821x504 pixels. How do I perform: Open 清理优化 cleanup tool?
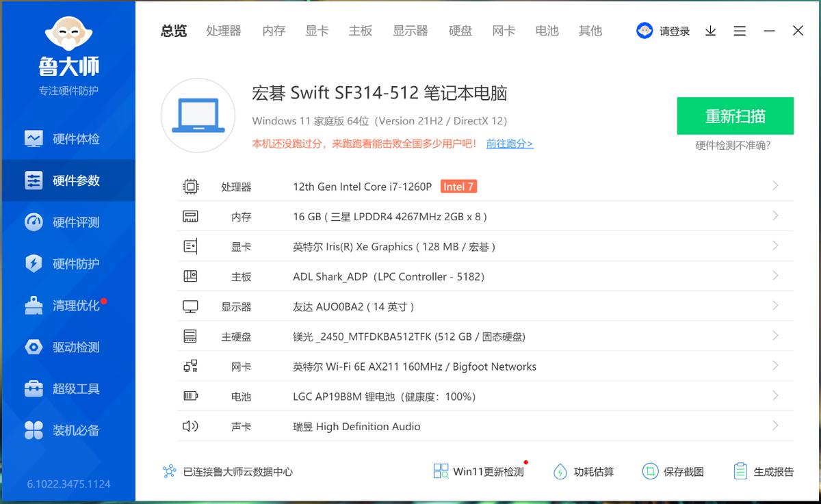coord(68,306)
